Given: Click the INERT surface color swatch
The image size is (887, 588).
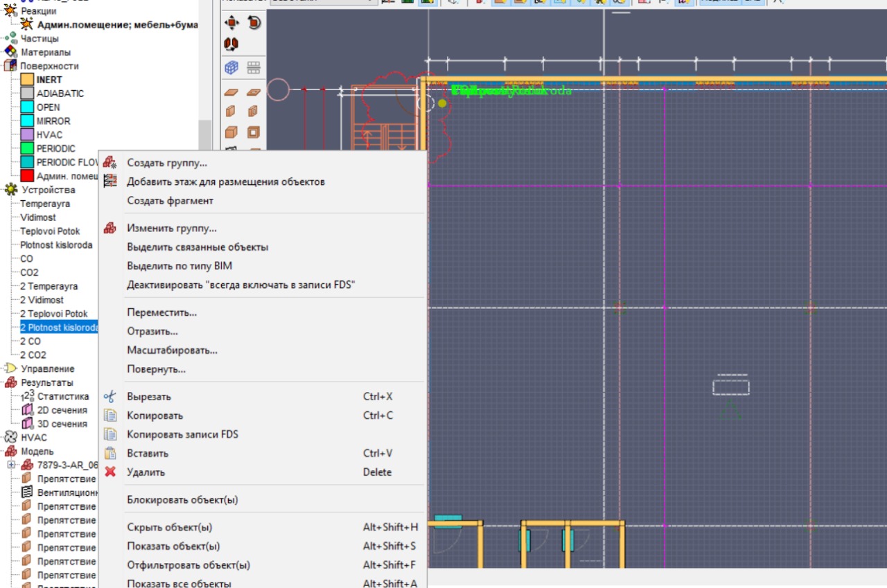Looking at the screenshot, I should click(27, 80).
